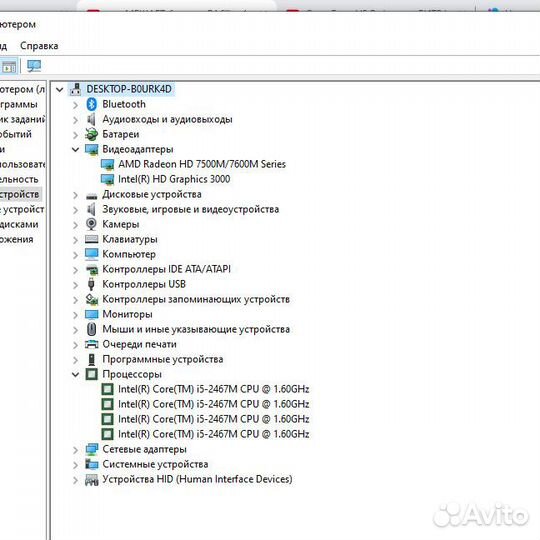Select Очереди печати label
Screen dimensions: 540x540
click(x=139, y=344)
